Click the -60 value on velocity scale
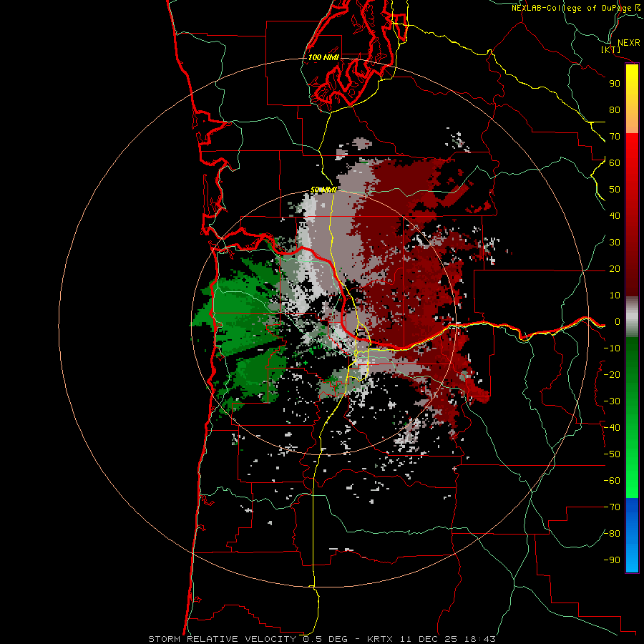644x644 pixels. 612,481
